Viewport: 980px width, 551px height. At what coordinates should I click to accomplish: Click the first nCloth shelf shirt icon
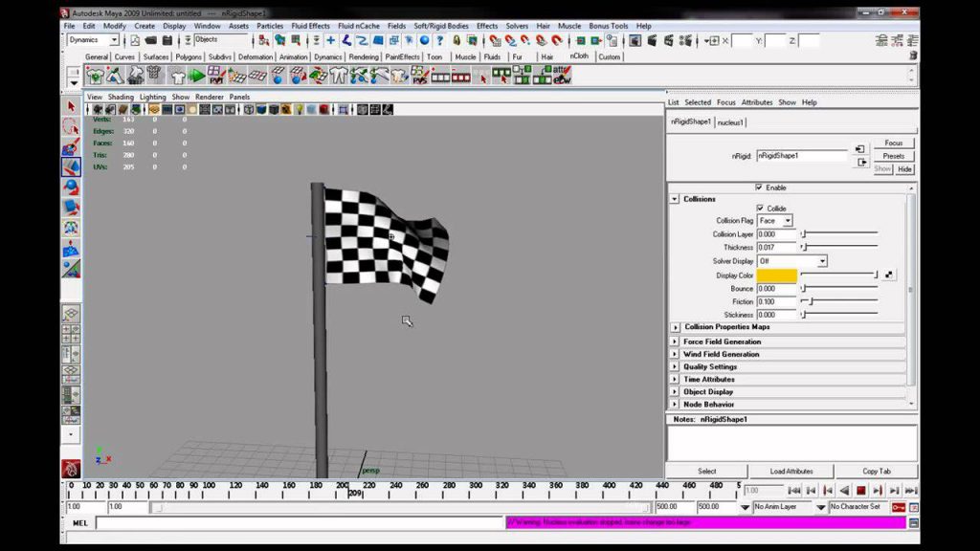[95, 76]
